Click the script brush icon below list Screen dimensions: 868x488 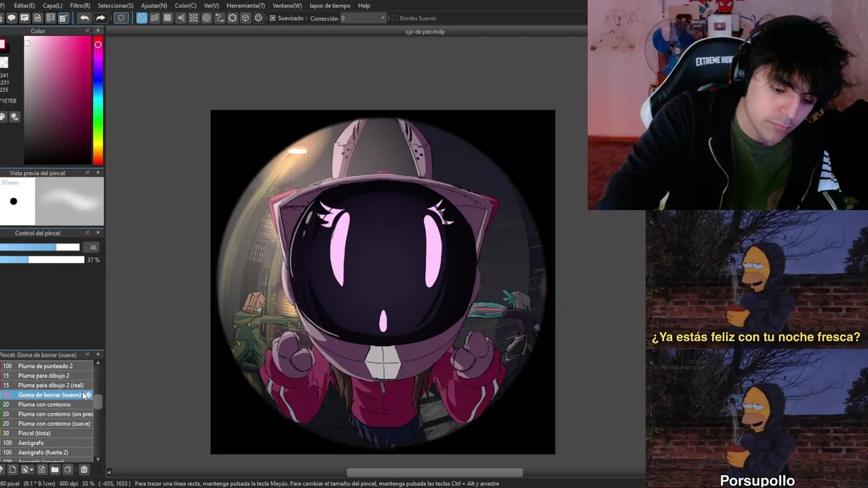pyautogui.click(x=41, y=469)
